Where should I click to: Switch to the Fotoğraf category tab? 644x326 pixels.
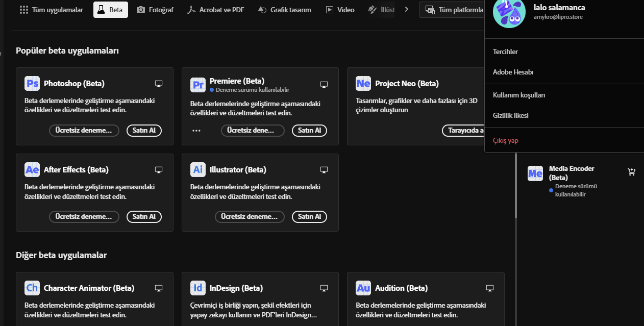click(155, 10)
